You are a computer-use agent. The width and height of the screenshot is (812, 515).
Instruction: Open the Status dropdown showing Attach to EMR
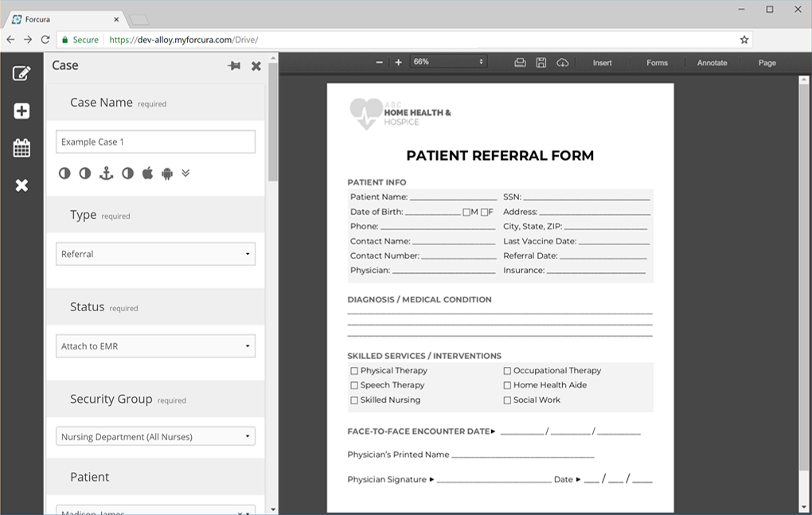pos(155,346)
